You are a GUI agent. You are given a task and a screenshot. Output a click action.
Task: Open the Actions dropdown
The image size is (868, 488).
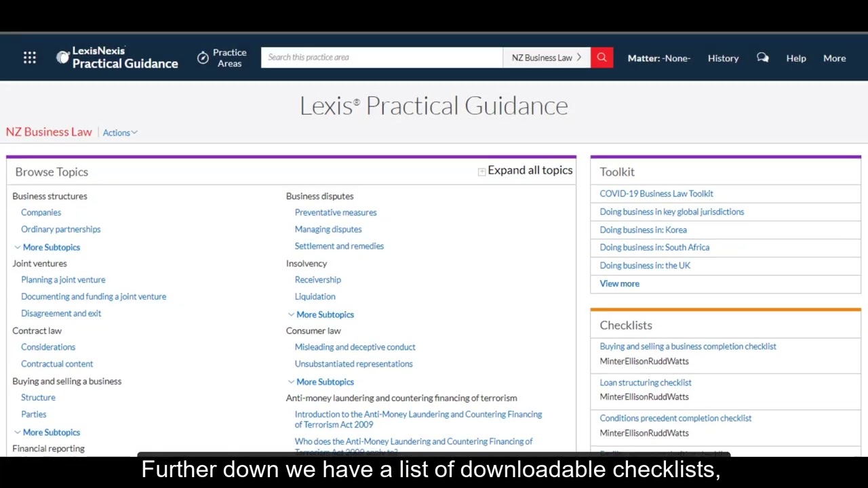pyautogui.click(x=120, y=133)
